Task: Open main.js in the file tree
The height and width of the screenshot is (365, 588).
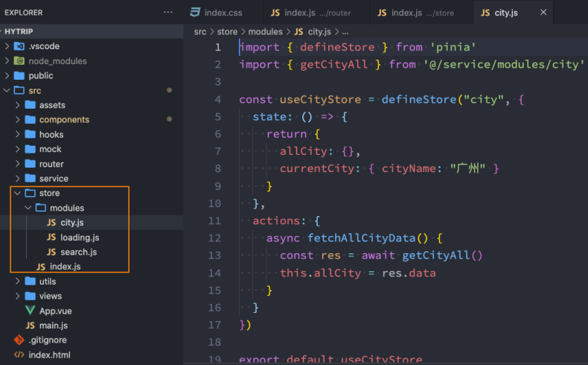Action: [x=92, y=326]
